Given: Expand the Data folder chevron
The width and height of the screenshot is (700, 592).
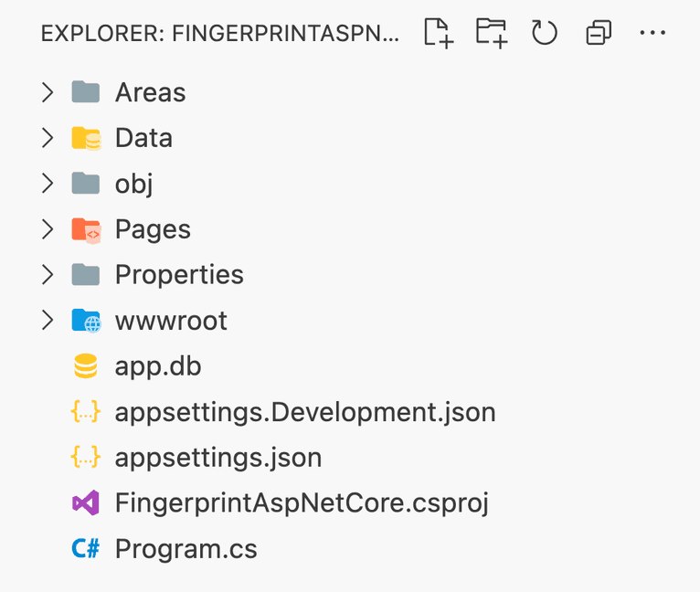Looking at the screenshot, I should [x=48, y=138].
